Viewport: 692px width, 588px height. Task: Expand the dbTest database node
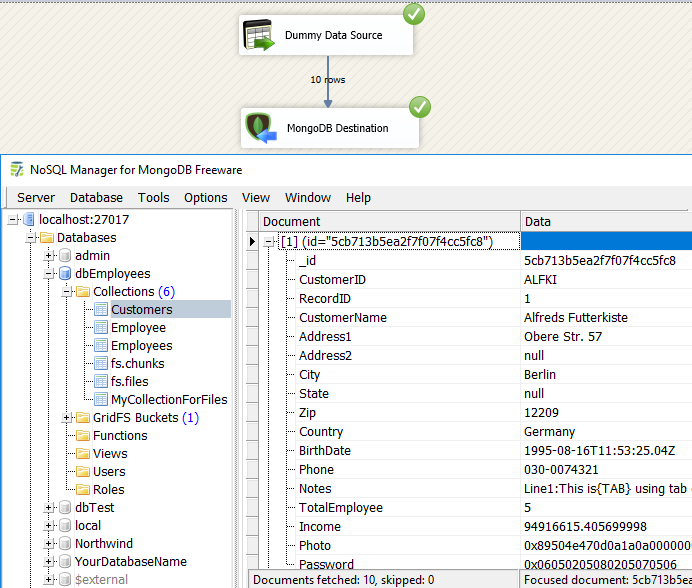[49, 508]
